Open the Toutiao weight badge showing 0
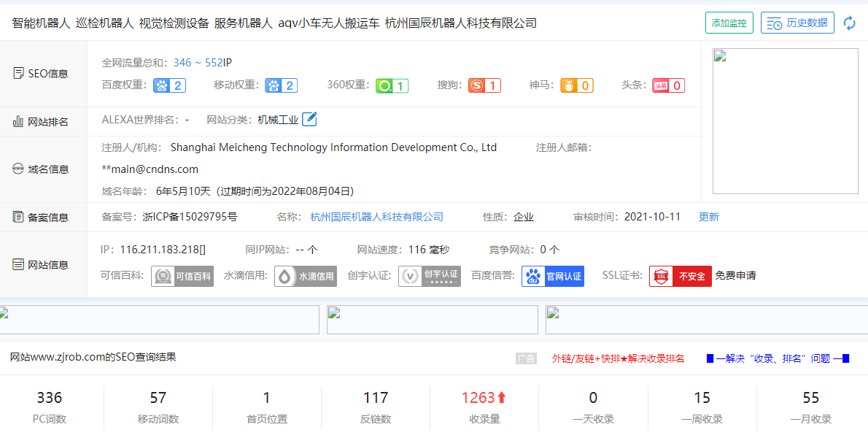 [668, 85]
